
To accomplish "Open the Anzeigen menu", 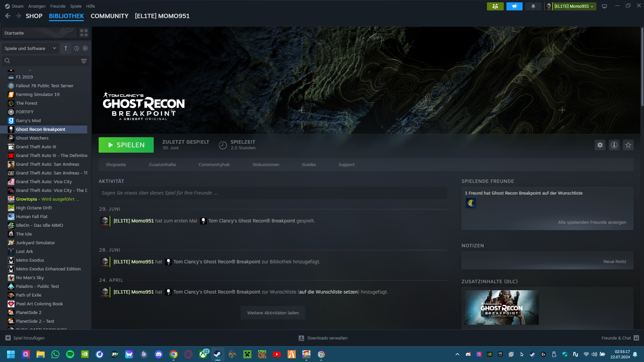I will tap(37, 6).
